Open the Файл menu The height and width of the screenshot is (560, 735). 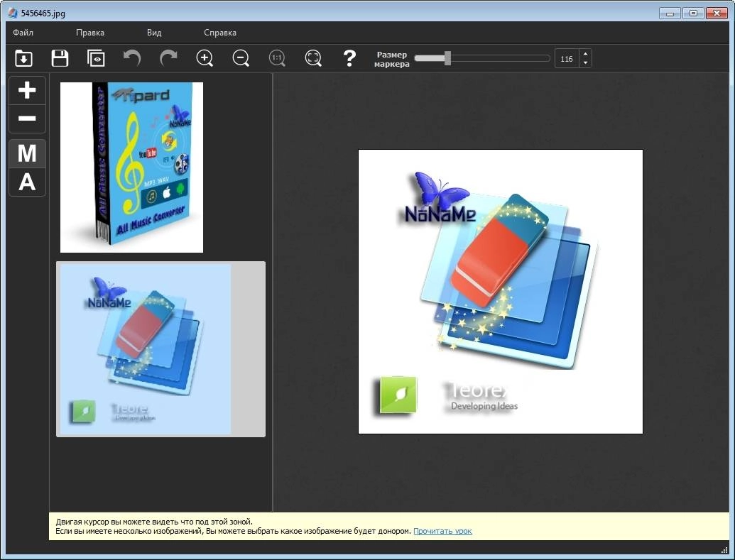pyautogui.click(x=23, y=33)
